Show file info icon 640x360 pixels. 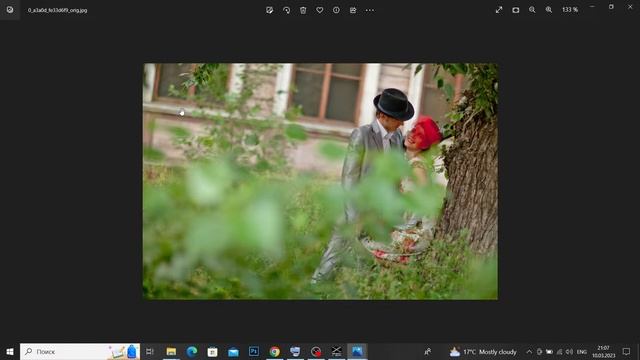(336, 10)
